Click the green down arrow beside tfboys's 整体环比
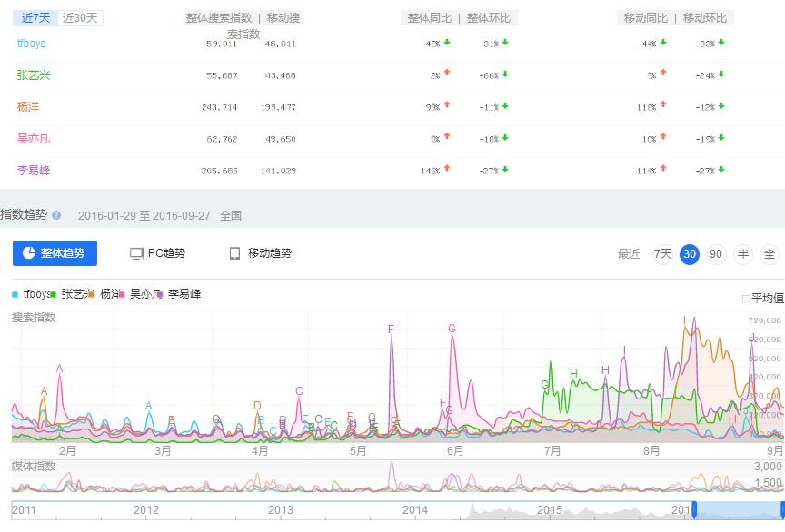 505,42
